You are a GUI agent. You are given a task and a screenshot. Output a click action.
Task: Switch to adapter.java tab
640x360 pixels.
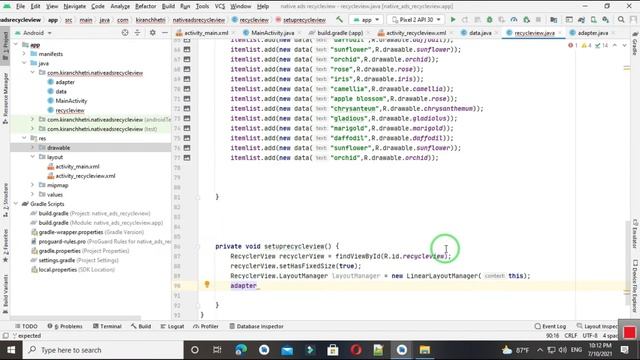click(x=592, y=33)
